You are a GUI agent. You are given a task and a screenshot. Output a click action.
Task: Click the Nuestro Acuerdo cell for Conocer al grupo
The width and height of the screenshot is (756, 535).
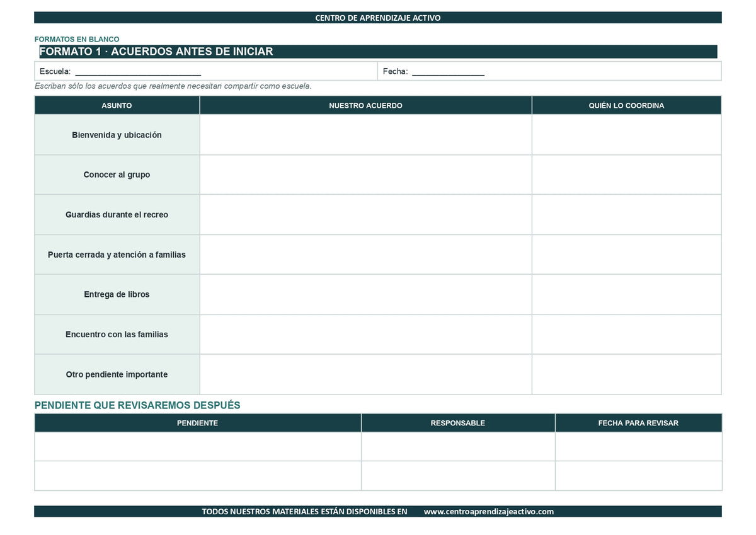(x=365, y=175)
